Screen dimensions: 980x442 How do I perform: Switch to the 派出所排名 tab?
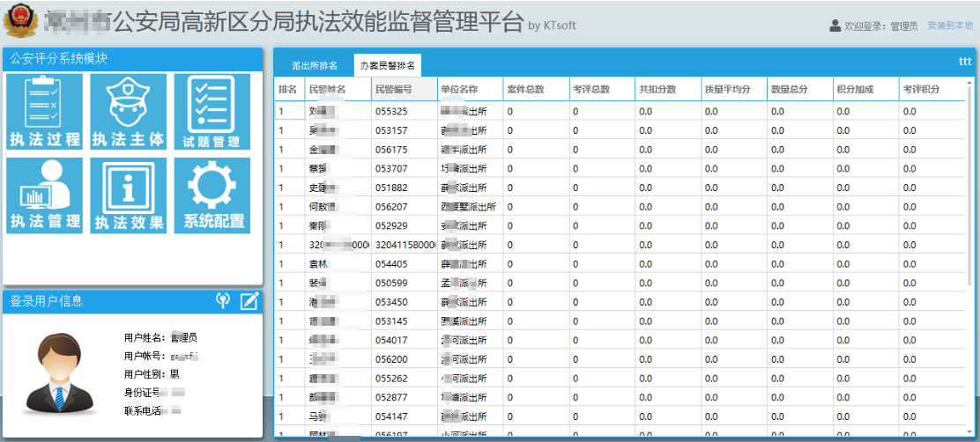tap(315, 66)
